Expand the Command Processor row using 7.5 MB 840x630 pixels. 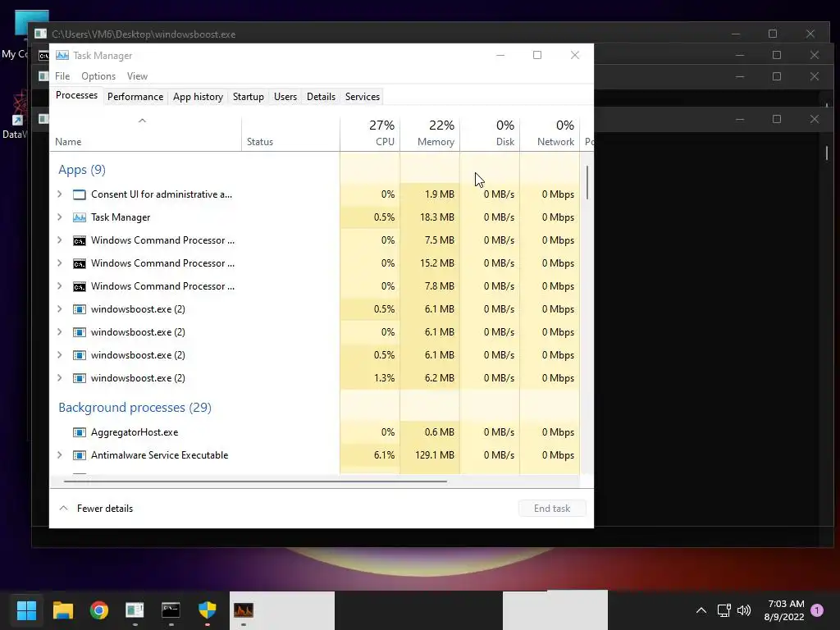[59, 240]
